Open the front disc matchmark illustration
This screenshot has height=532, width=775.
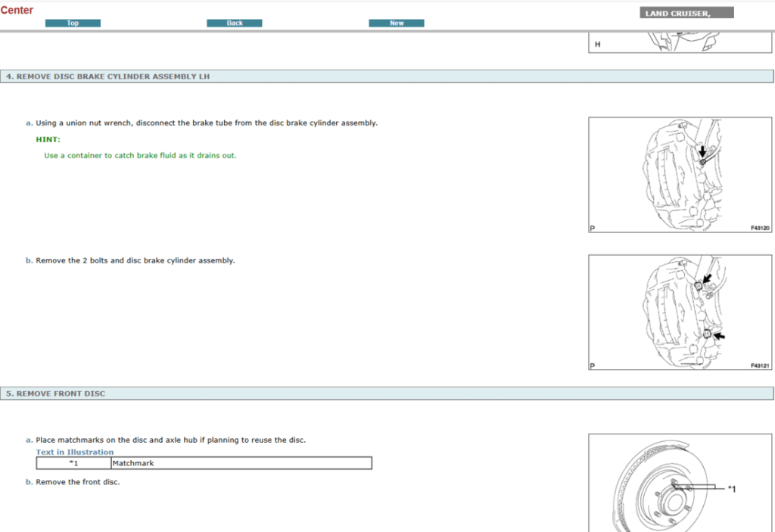pyautogui.click(x=680, y=484)
